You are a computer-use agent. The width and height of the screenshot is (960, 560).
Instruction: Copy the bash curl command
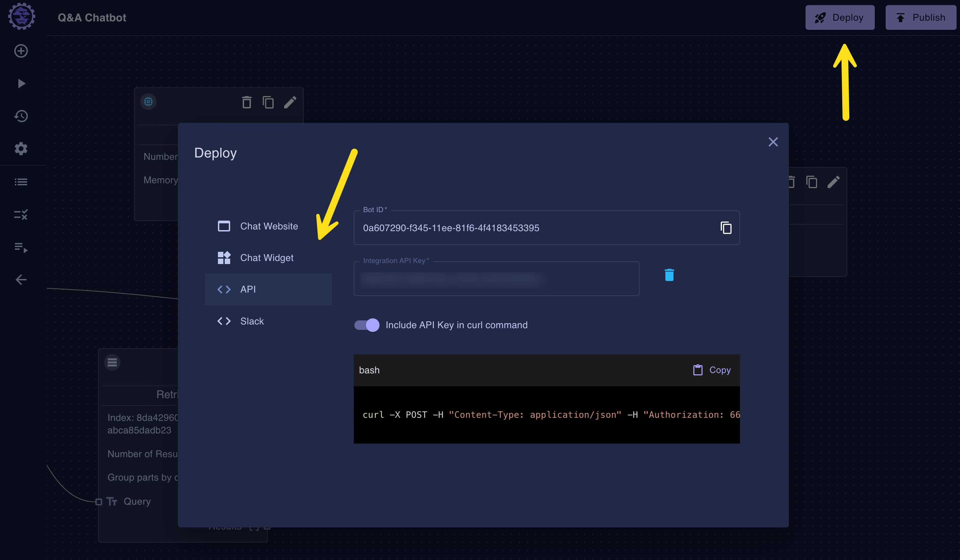point(713,369)
